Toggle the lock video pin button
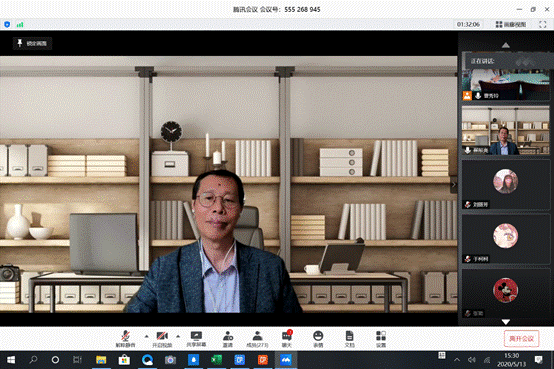554x369 pixels. pyautogui.click(x=33, y=43)
